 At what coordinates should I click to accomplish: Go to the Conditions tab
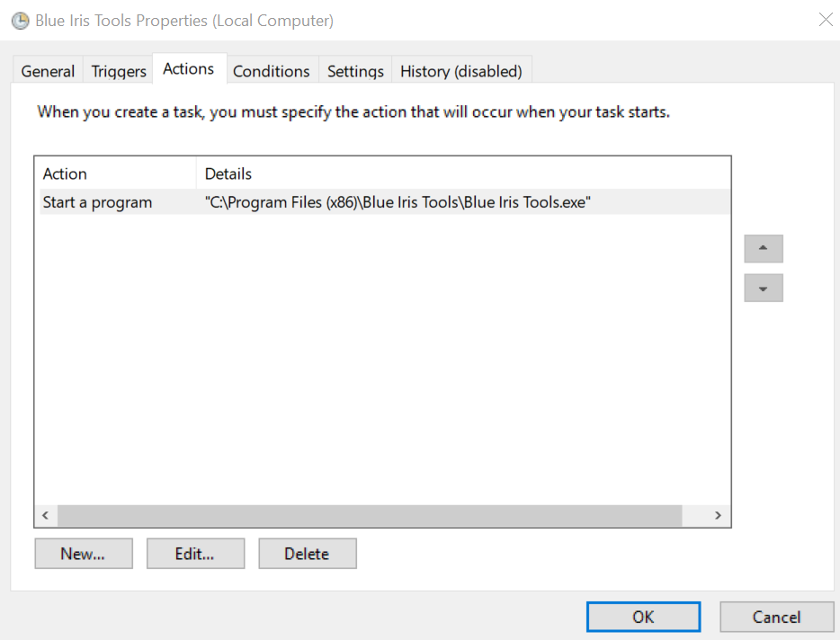point(271,71)
